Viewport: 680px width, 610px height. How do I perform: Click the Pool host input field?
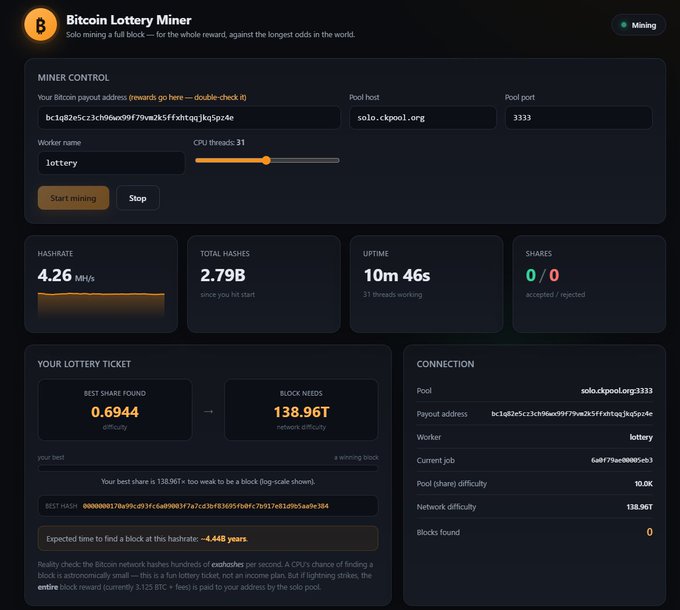[423, 117]
